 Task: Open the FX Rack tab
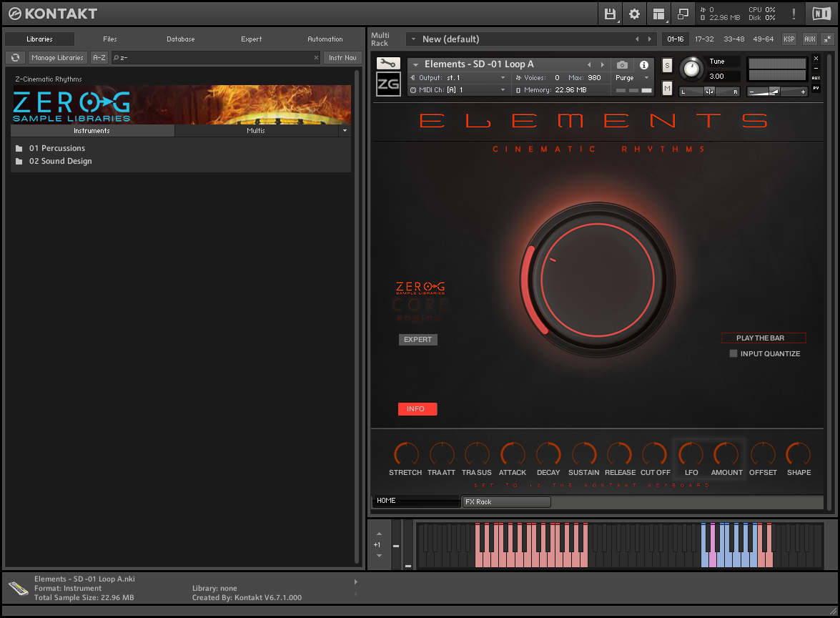tap(506, 501)
